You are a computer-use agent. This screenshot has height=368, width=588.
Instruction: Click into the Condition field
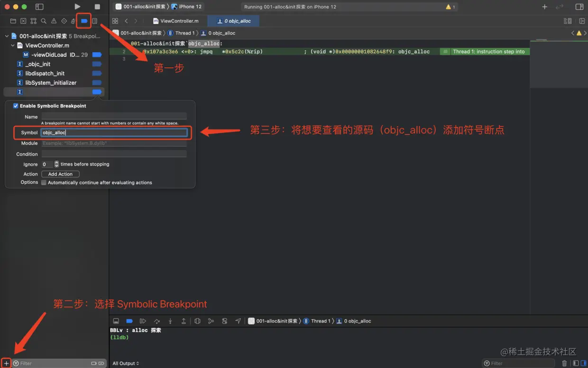click(x=114, y=154)
